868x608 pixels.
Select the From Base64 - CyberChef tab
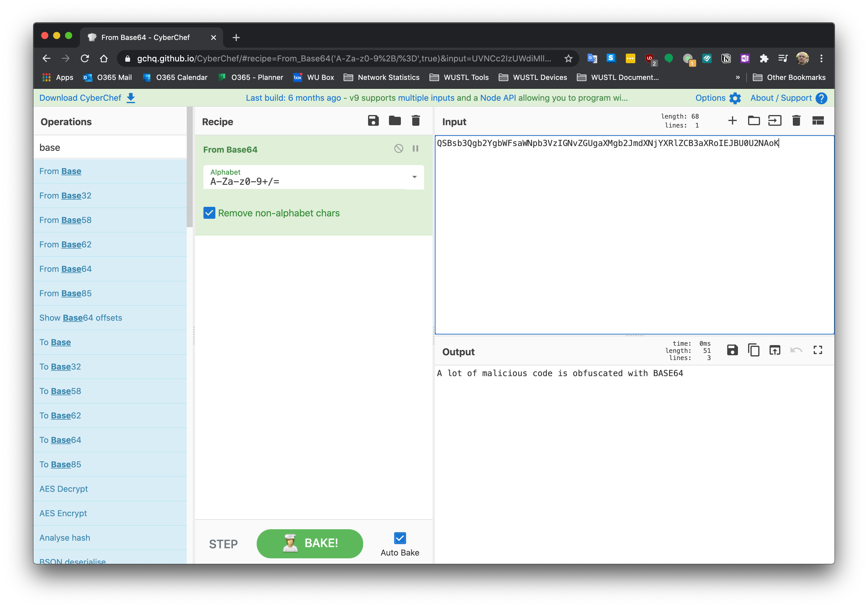(151, 37)
